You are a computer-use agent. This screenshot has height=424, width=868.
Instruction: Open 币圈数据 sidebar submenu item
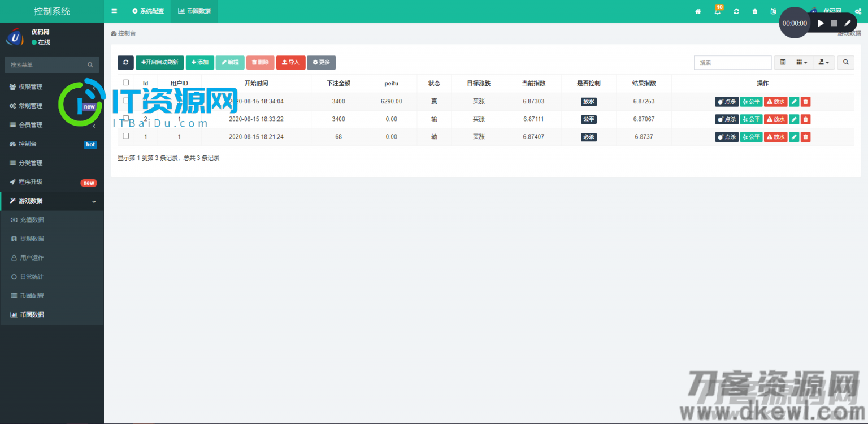pos(52,315)
